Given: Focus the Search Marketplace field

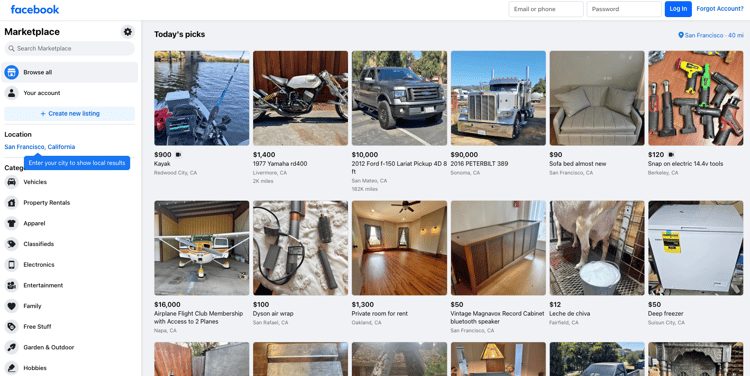Looking at the screenshot, I should tap(69, 48).
